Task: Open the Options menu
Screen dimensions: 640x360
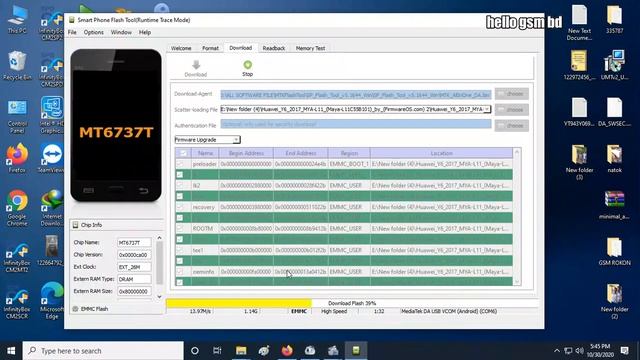Action: (93, 32)
